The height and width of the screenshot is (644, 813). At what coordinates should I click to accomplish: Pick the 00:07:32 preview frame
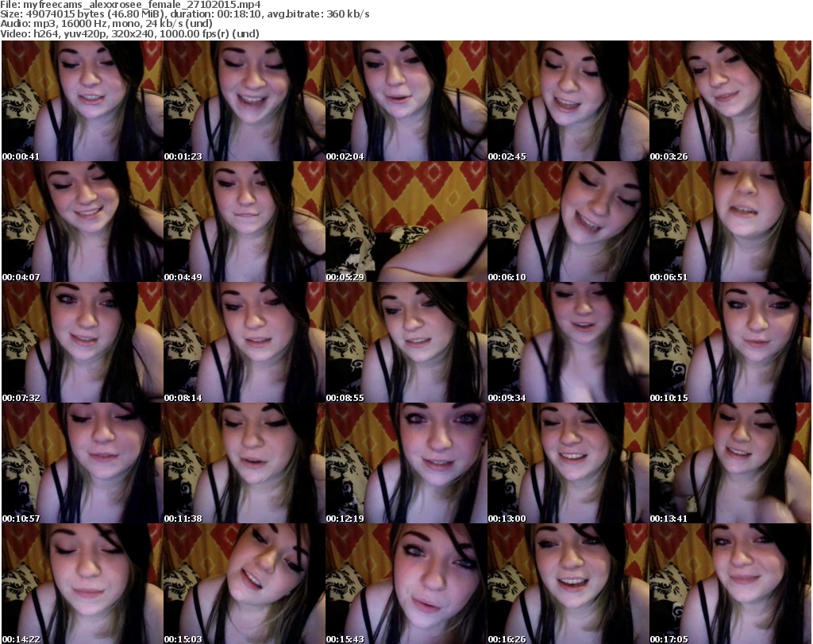(83, 342)
